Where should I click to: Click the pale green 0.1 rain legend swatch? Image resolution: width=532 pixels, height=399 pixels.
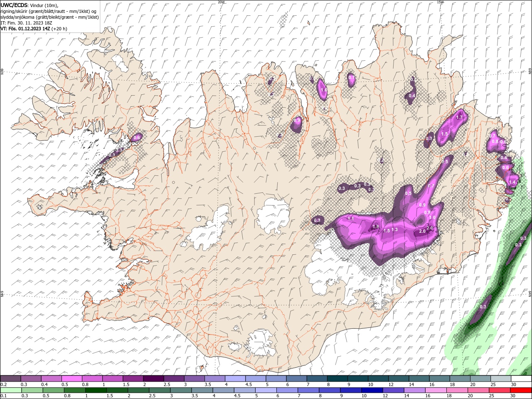10,390
